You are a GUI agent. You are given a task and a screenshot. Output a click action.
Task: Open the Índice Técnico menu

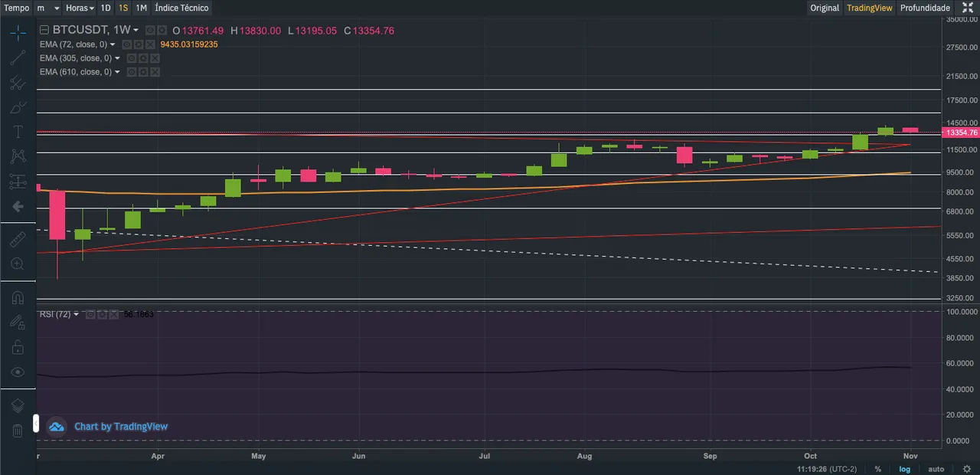181,8
